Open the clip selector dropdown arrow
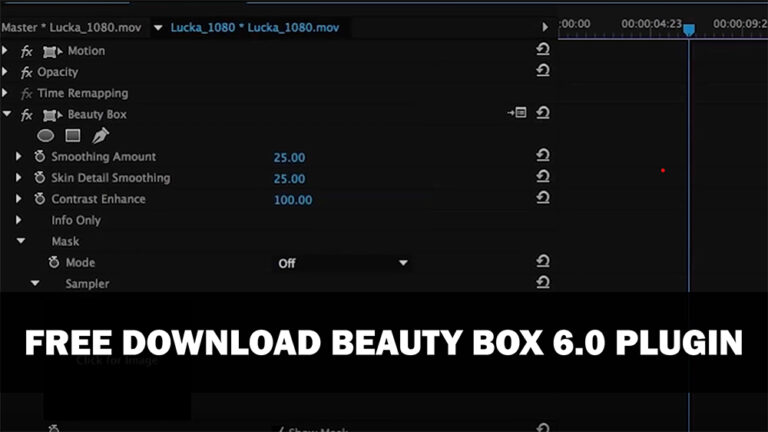The image size is (768, 432). [x=158, y=28]
